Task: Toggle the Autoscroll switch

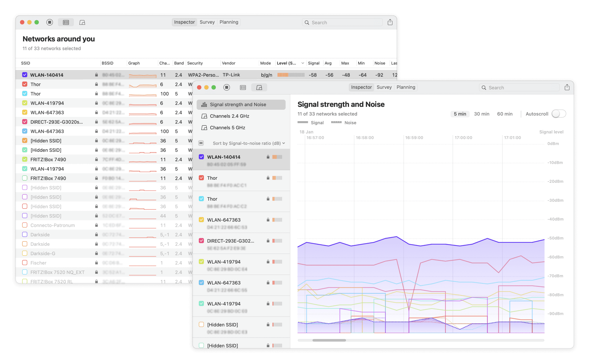Action: point(559,114)
